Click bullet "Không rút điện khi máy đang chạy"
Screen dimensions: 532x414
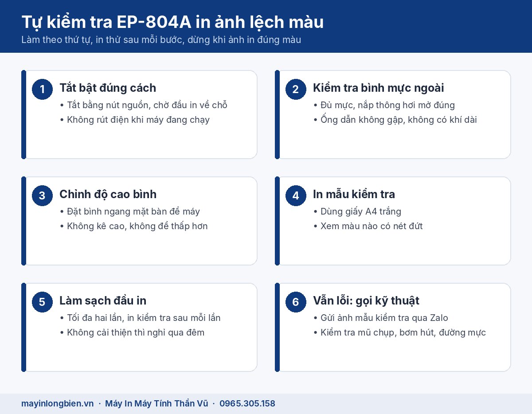[x=134, y=119]
